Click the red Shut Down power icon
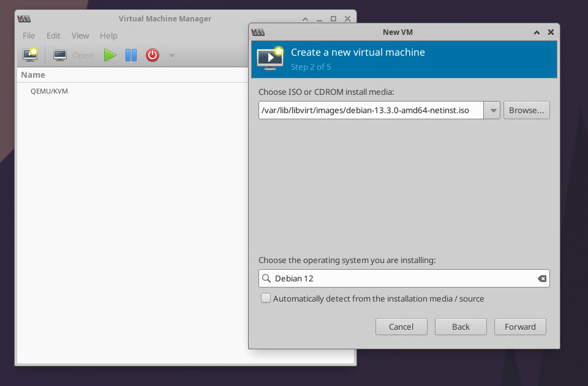 point(153,55)
